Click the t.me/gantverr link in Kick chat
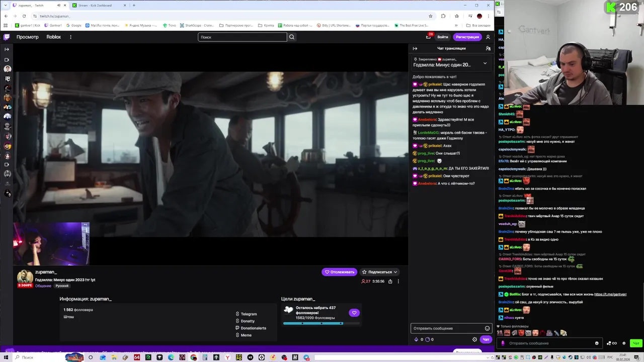 tap(610, 294)
